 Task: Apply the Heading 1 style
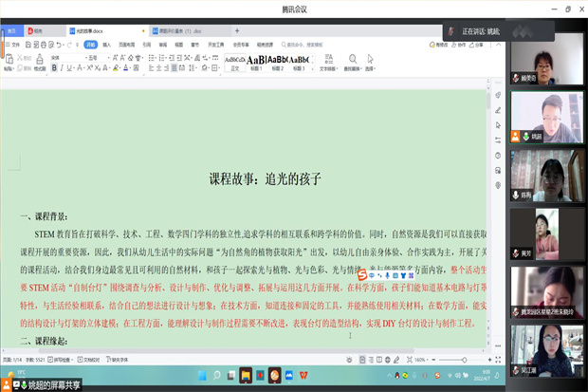(x=256, y=61)
